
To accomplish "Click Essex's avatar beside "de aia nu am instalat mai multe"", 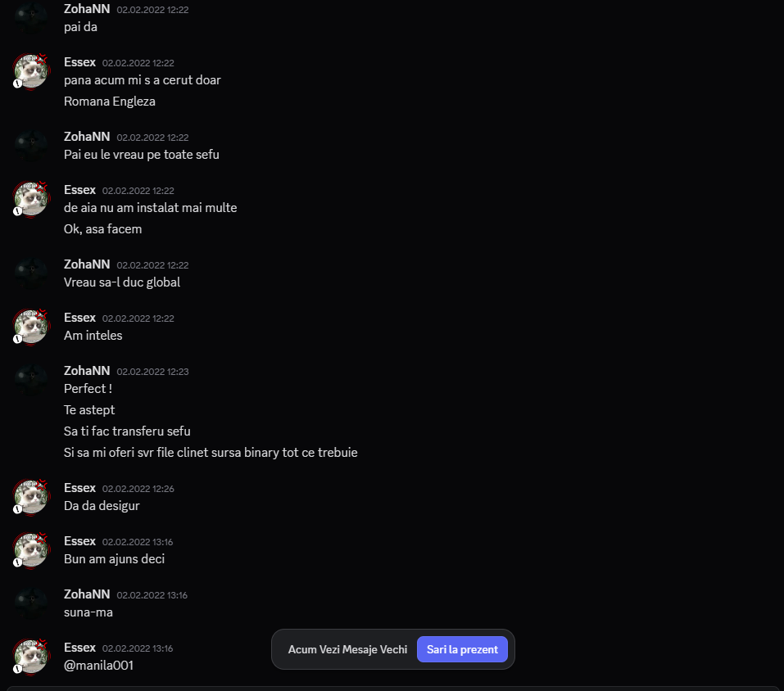I will tap(31, 199).
